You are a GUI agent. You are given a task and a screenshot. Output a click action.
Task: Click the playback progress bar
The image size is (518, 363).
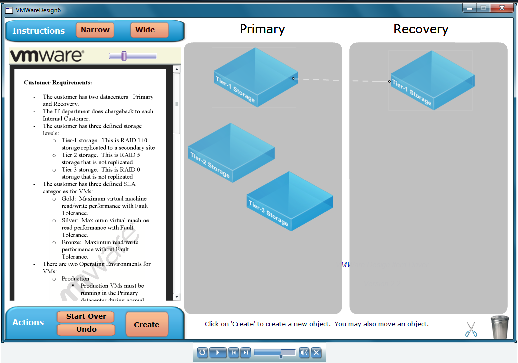coord(274,353)
